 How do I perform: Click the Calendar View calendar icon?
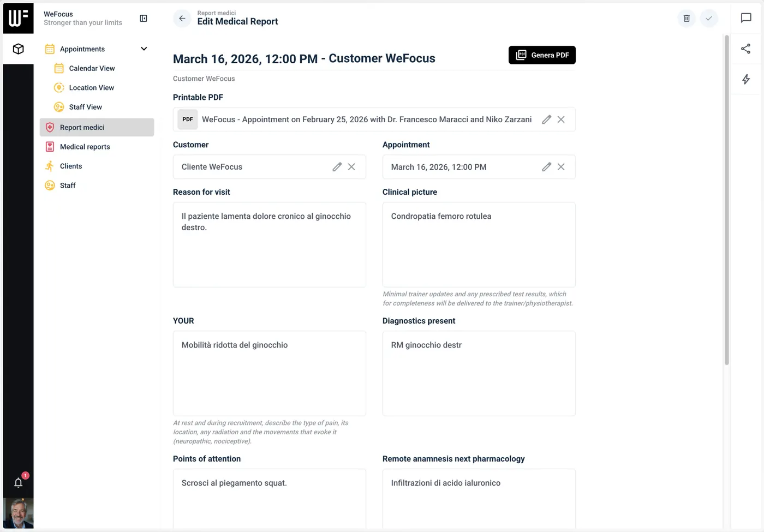pos(59,68)
